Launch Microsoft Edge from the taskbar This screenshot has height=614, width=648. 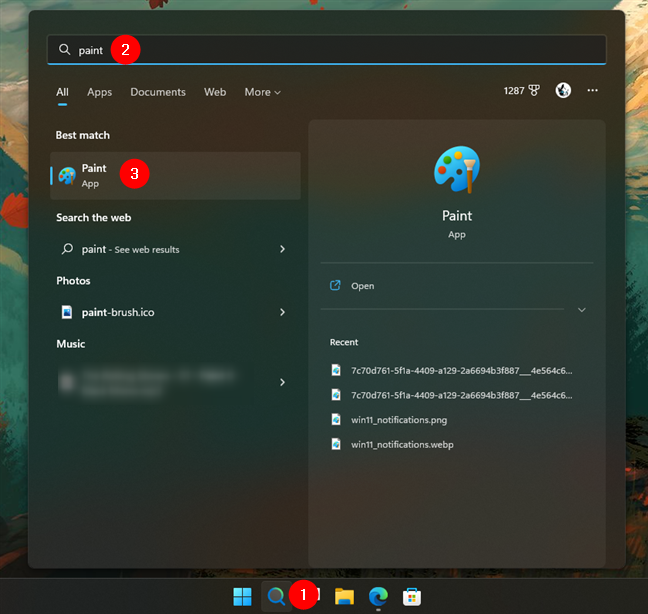(x=378, y=596)
